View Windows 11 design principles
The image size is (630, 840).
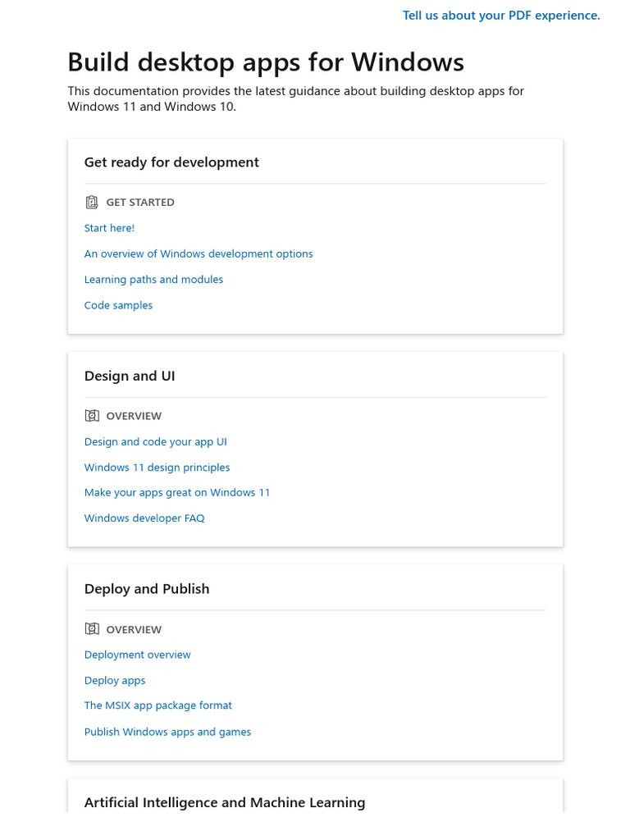tap(157, 468)
